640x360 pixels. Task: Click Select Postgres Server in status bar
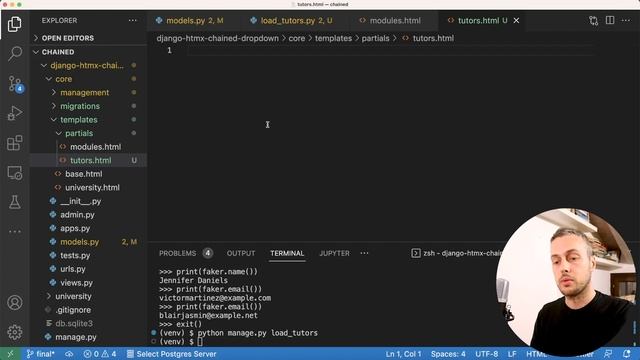pyautogui.click(x=171, y=354)
